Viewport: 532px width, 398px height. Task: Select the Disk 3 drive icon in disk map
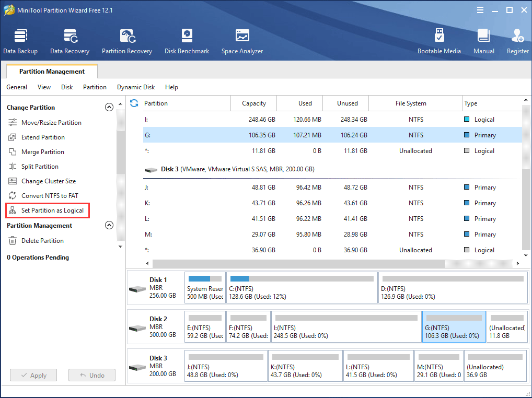(137, 367)
